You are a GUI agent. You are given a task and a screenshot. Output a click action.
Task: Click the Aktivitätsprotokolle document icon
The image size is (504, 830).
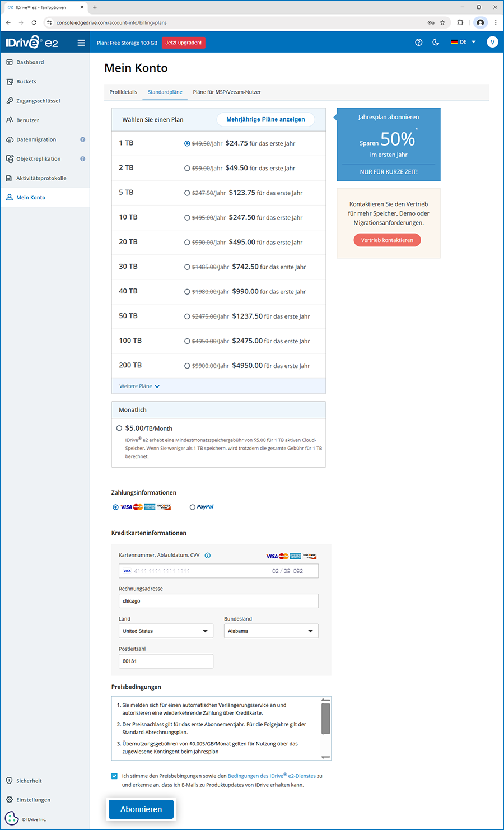[x=9, y=178]
